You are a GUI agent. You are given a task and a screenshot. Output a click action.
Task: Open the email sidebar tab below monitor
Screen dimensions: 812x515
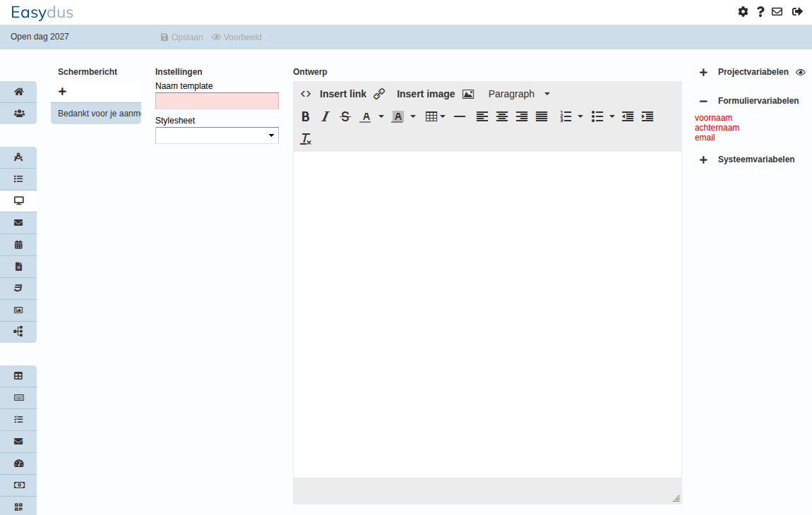(18, 223)
